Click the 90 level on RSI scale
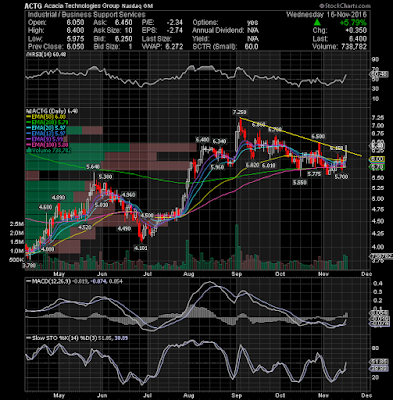The image size is (393, 400). point(376,59)
